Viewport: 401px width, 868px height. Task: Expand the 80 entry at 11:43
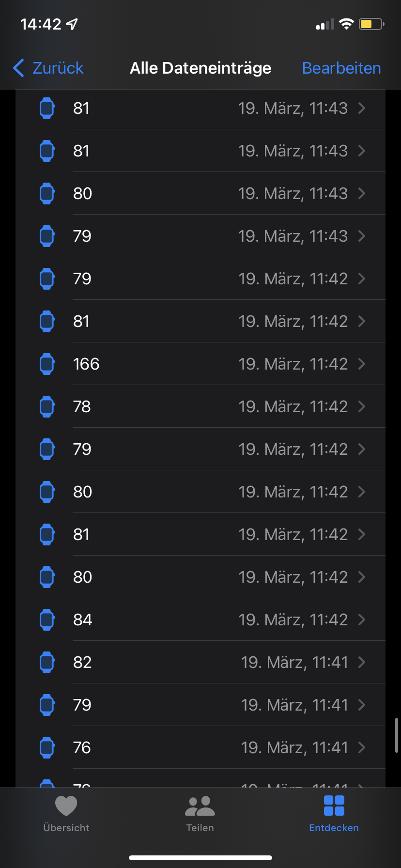click(362, 193)
